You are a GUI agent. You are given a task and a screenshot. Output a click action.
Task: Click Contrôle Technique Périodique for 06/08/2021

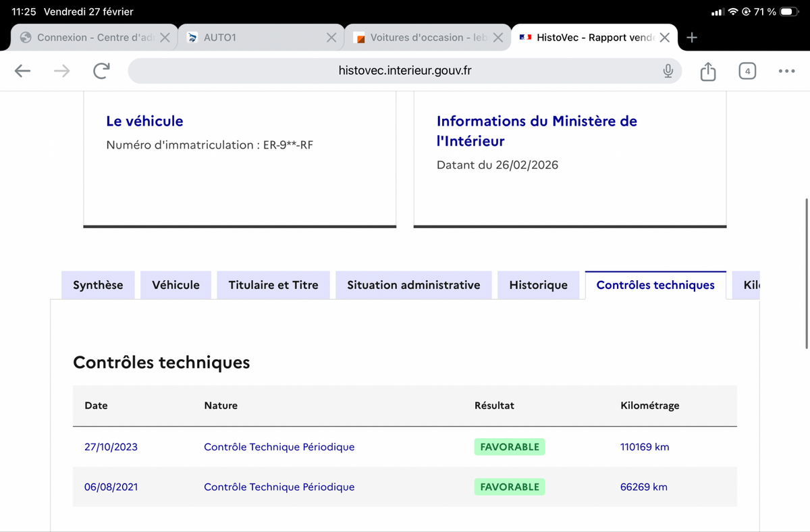[x=279, y=487]
